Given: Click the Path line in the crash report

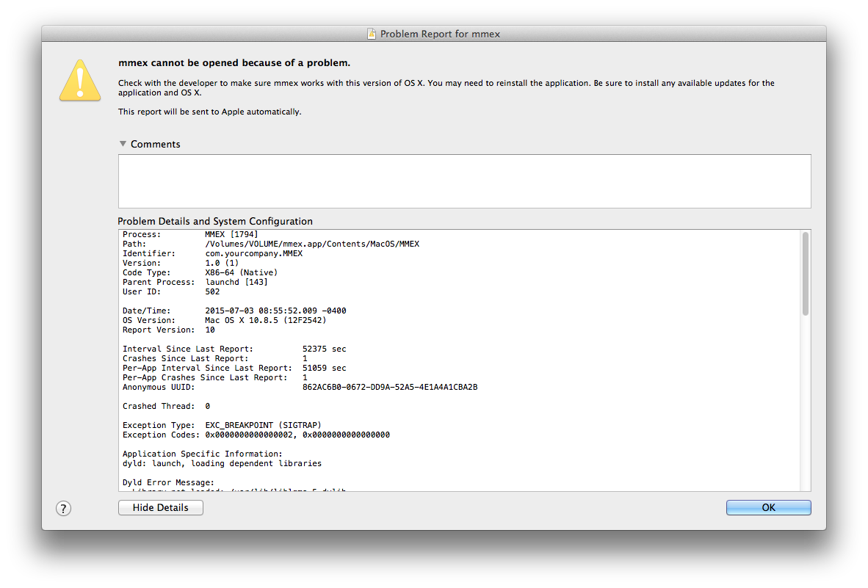Looking at the screenshot, I should pos(270,244).
